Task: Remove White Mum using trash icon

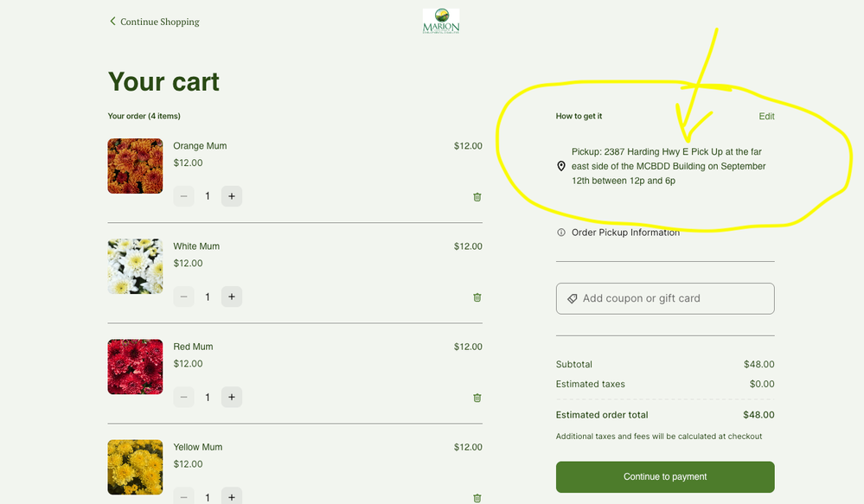Action: 477,297
